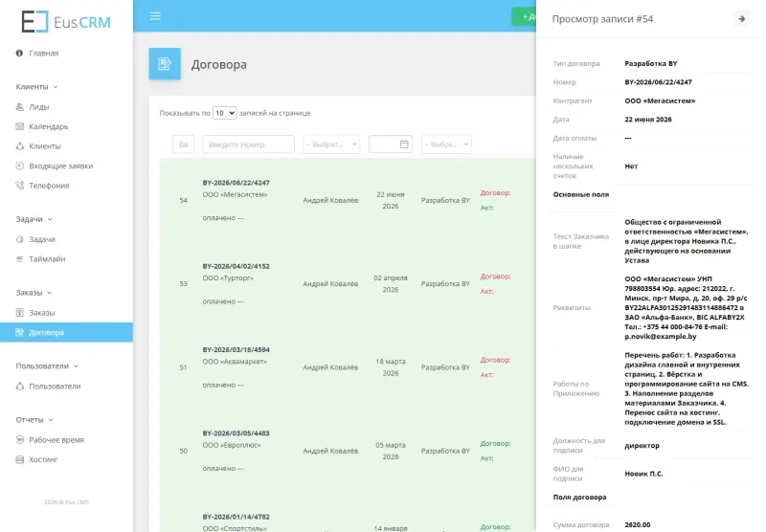The image size is (766, 532).
Task: Click Договор link in row 50
Action: (x=495, y=444)
